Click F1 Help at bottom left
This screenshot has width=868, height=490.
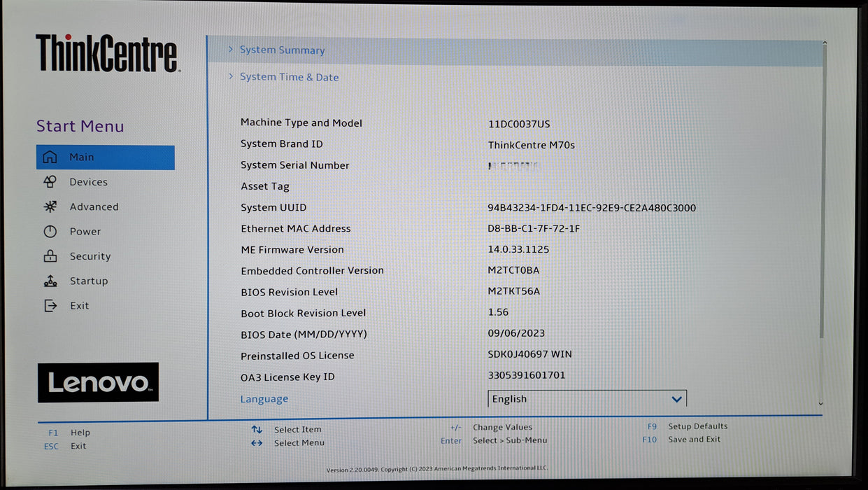[69, 433]
